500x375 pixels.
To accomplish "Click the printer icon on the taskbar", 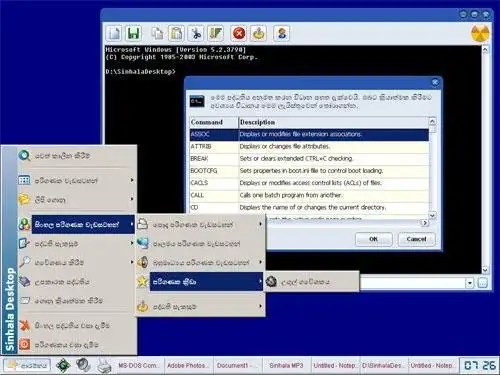I will [x=104, y=366].
